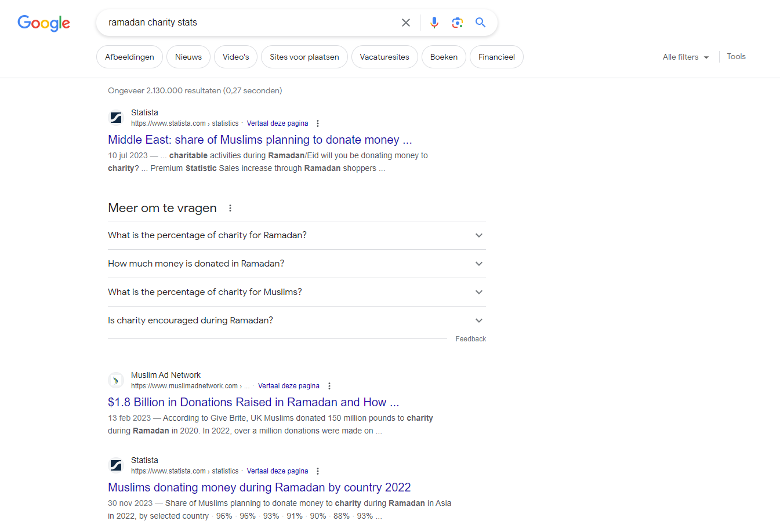Open more options beside 'Meer om te vragen'

tap(230, 208)
